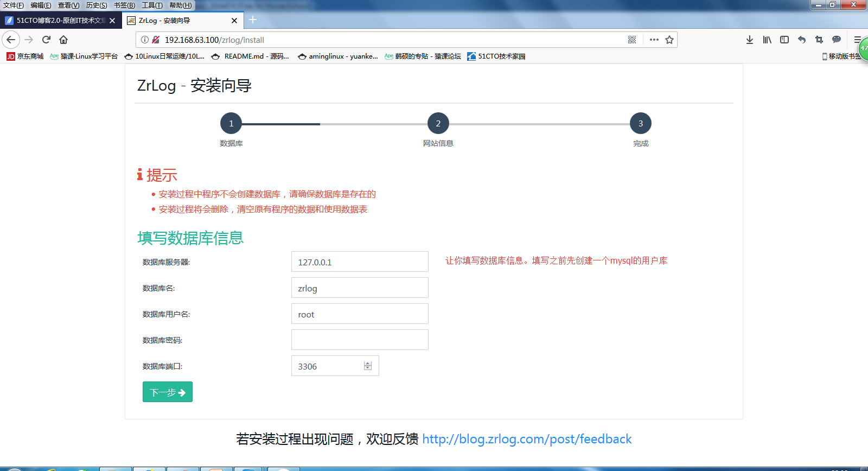
Task: Click the 数据库密码 input field
Action: point(360,340)
